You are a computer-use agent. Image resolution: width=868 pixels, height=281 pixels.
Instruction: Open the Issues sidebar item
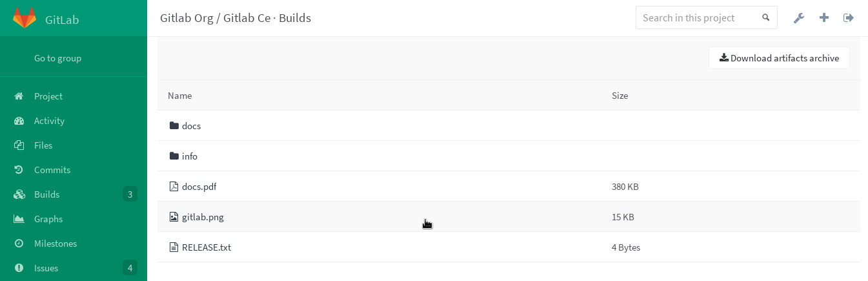click(46, 268)
